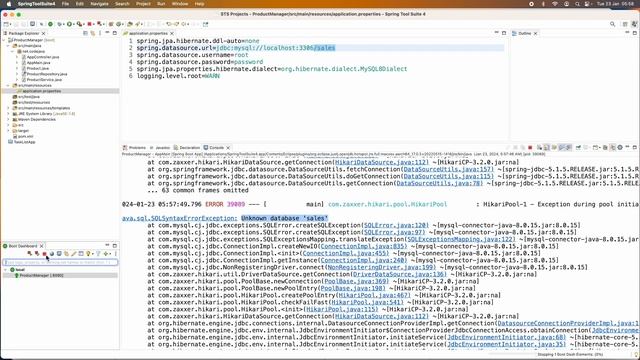640x360 pixels.
Task: Toggle Word Wrap in the Console toolbar
Action: click(x=554, y=147)
